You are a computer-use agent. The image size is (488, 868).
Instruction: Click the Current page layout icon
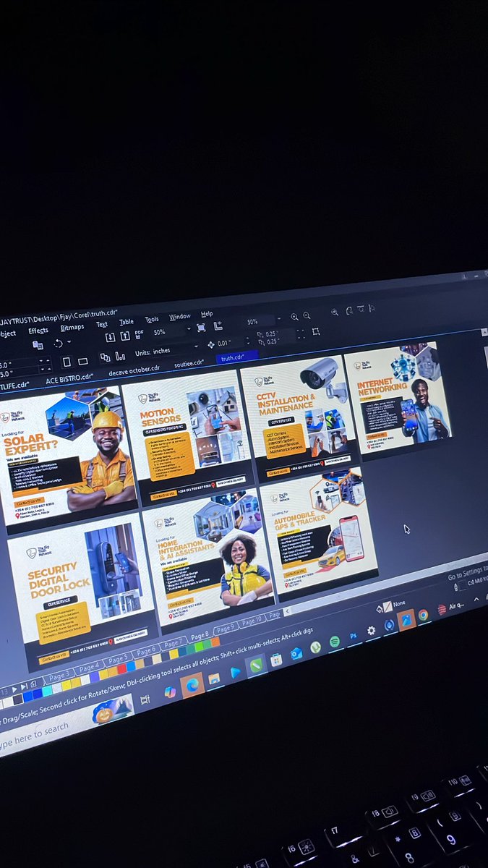[120, 356]
